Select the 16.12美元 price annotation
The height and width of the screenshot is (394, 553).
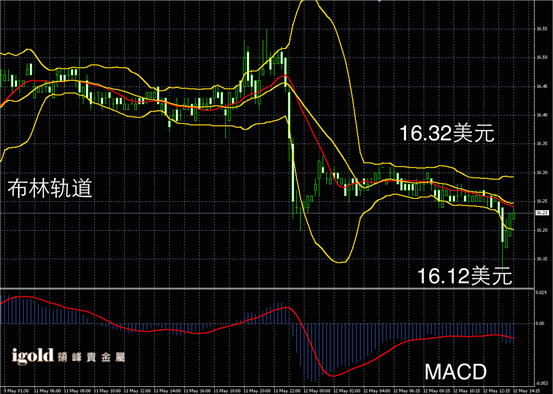(464, 276)
